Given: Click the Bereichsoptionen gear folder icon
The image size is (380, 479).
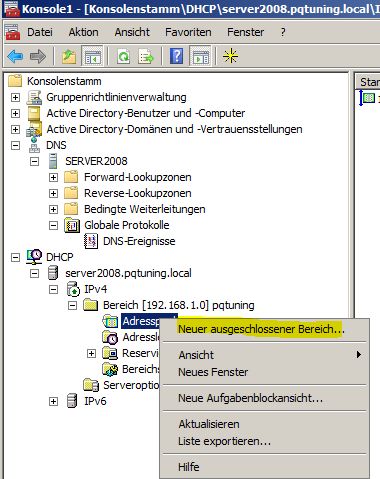Looking at the screenshot, I should coord(110,369).
